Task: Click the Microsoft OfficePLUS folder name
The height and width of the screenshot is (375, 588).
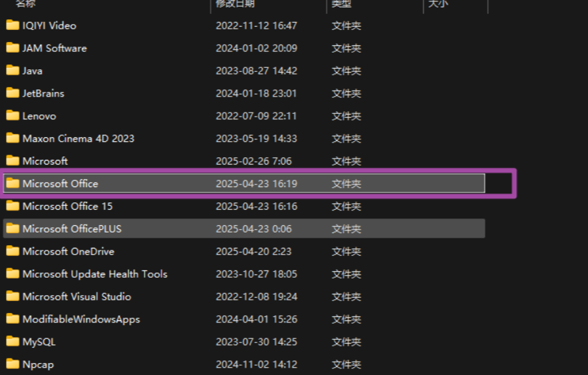Action: tap(72, 228)
